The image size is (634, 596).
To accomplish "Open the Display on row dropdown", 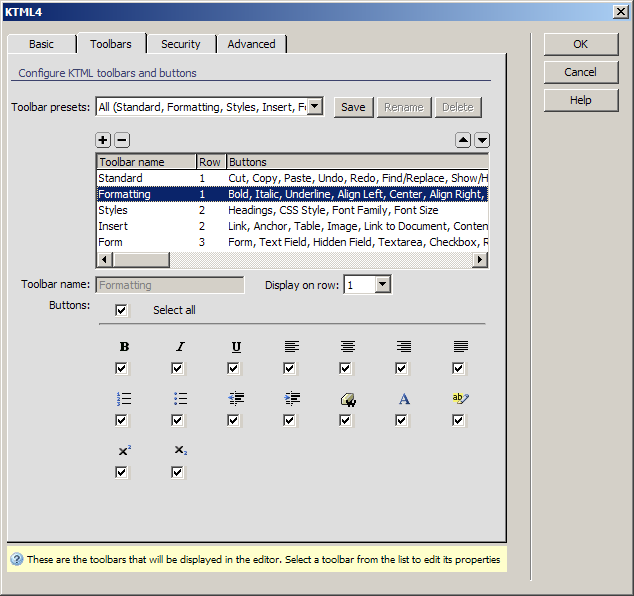I will [383, 285].
